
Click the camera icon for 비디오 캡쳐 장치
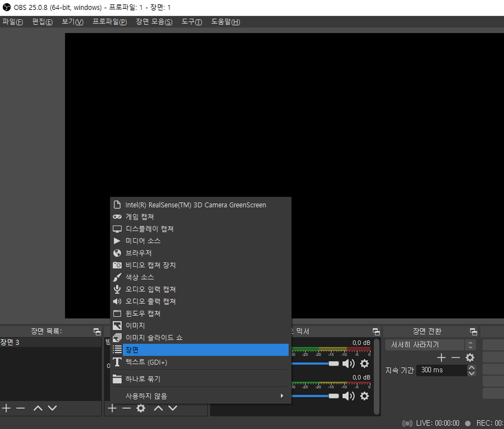[117, 265]
